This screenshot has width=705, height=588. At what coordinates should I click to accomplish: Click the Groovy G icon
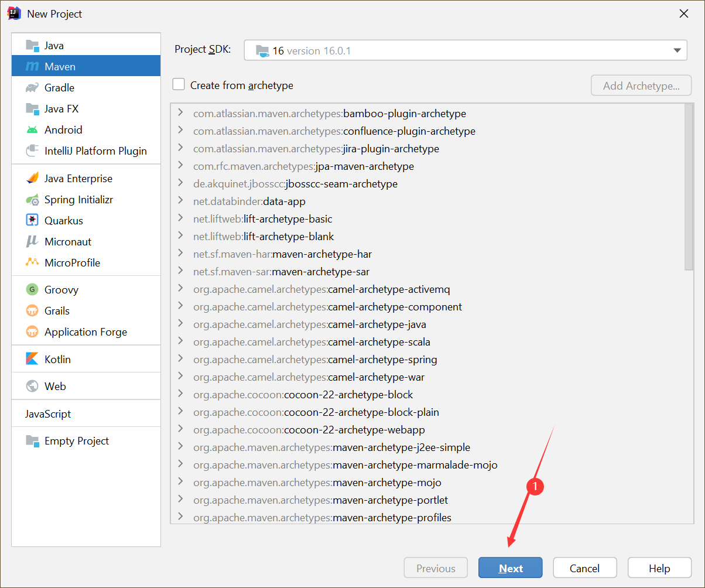[32, 290]
